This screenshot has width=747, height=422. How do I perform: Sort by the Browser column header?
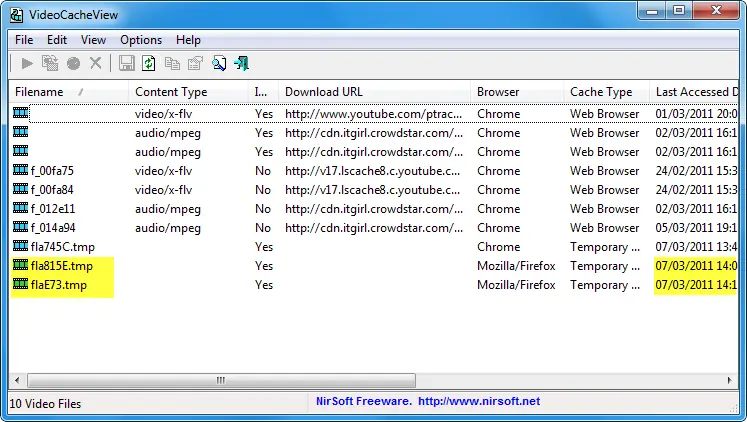pyautogui.click(x=517, y=92)
